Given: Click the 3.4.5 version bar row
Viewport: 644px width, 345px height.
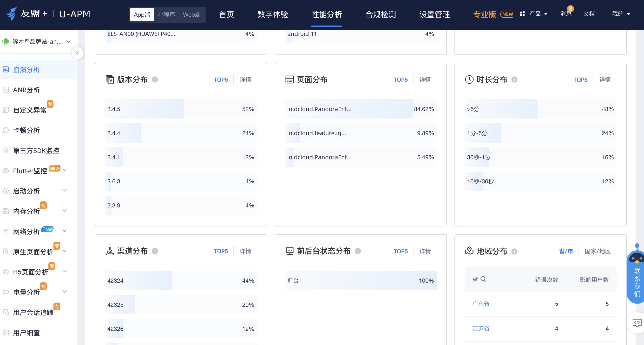Looking at the screenshot, I should pos(181,109).
